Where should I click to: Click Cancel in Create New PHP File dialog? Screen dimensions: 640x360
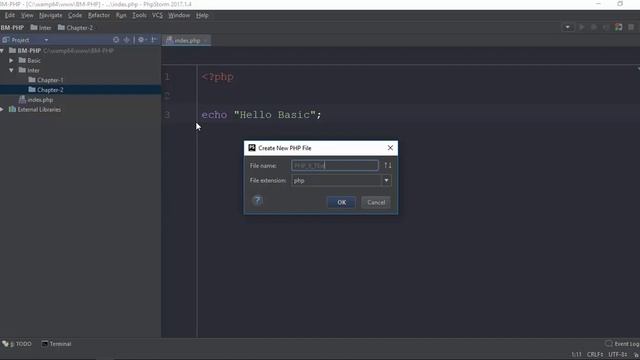coord(376,202)
